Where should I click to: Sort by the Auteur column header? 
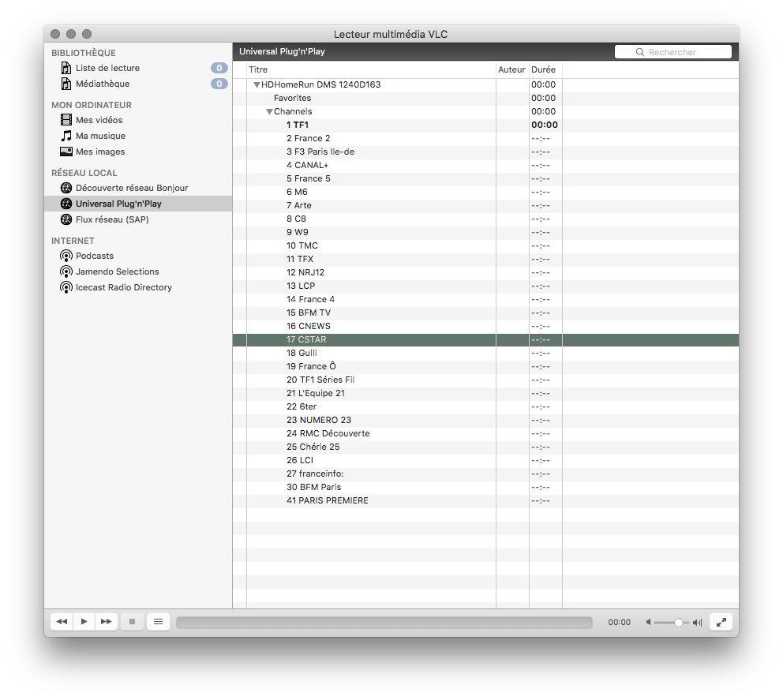[511, 69]
